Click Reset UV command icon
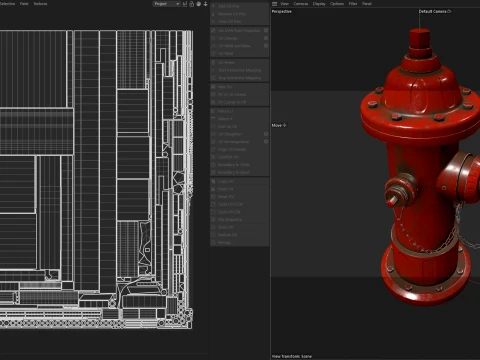Image resolution: width=480 pixels, height=360 pixels. [214, 197]
